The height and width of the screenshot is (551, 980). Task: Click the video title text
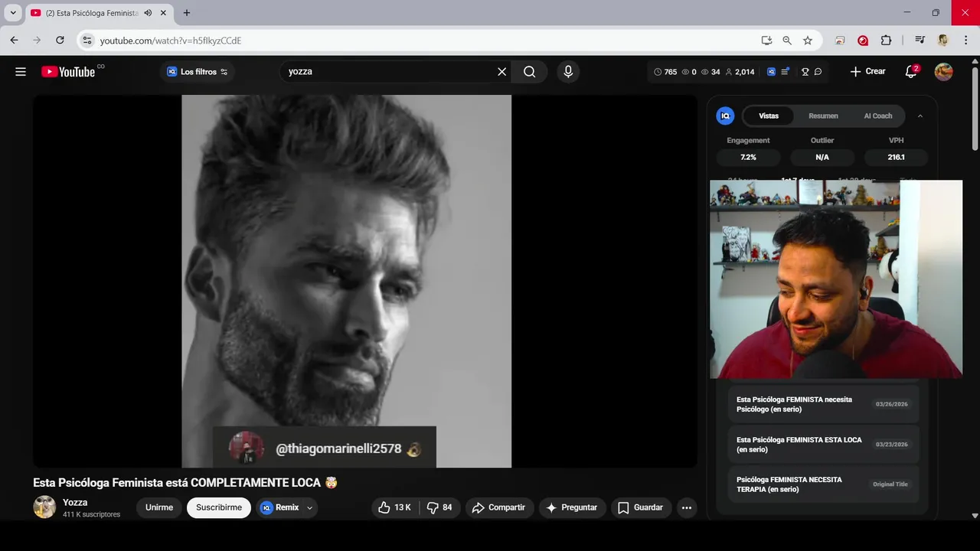(x=185, y=483)
